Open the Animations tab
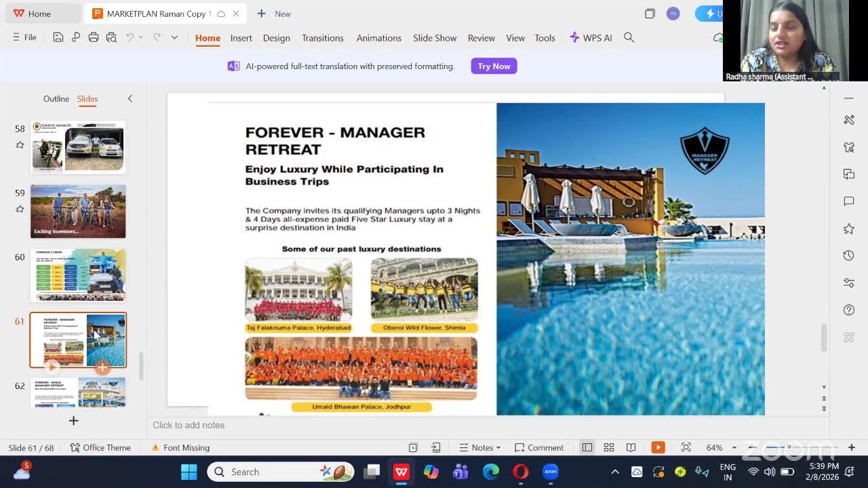868x488 pixels. tap(379, 38)
